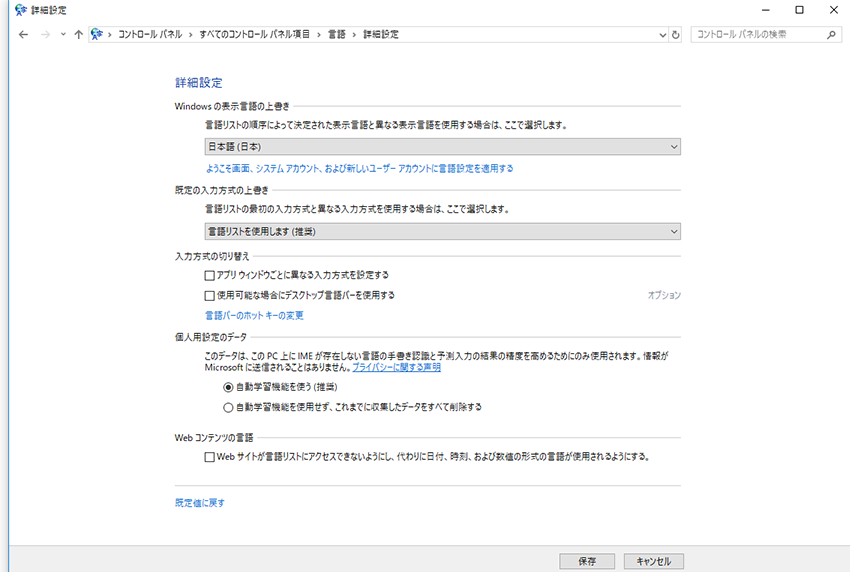
Task: Open 言語バーのホット キーの変更 link
Action: tap(254, 315)
